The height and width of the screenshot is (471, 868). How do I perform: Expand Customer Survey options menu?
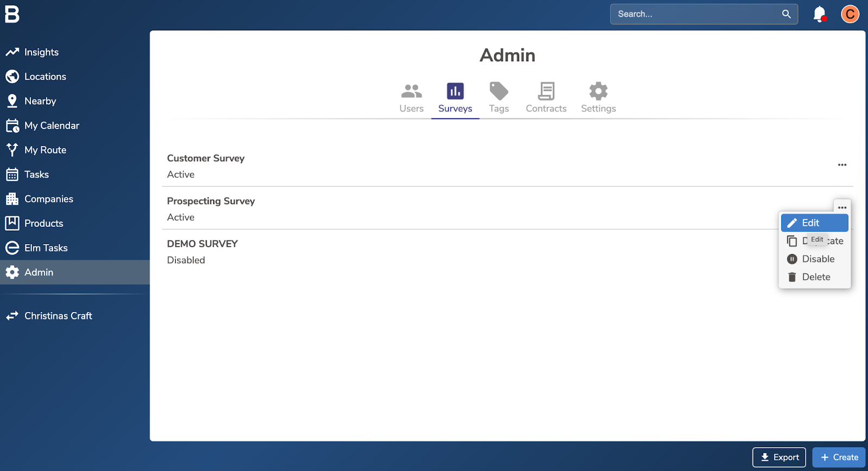[x=842, y=165]
